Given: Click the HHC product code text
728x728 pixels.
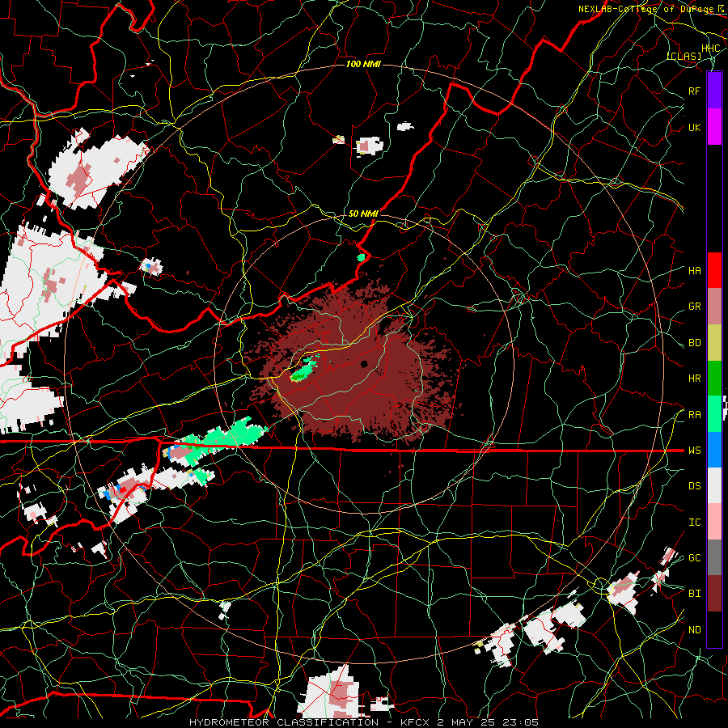Looking at the screenshot, I should (710, 49).
